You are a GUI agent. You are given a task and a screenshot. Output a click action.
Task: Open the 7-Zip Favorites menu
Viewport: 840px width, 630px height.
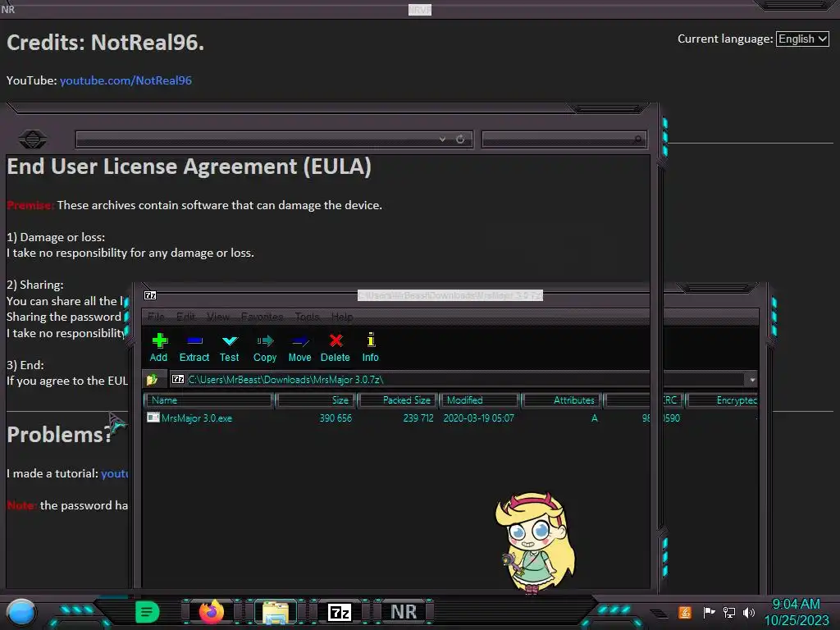[x=262, y=317]
